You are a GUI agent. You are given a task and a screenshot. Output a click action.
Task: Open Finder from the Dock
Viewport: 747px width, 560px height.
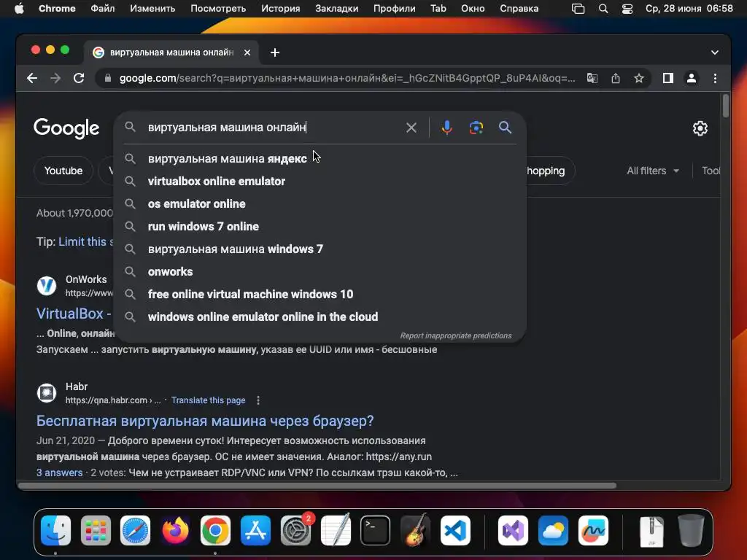(x=55, y=531)
